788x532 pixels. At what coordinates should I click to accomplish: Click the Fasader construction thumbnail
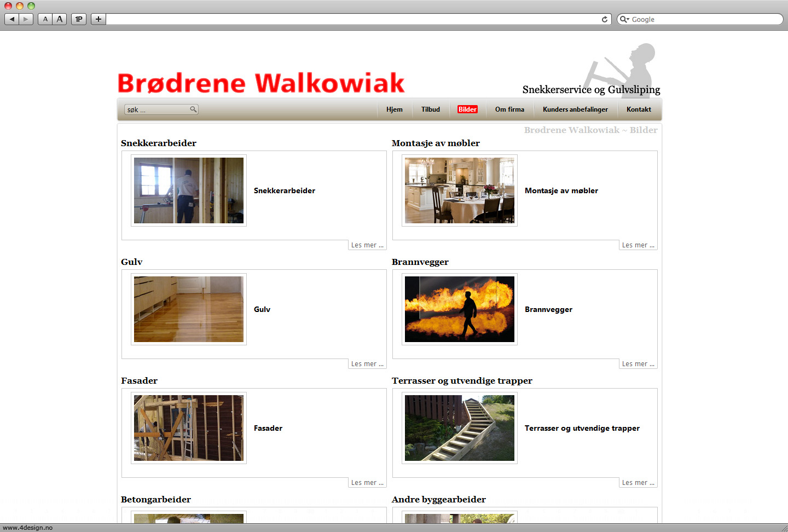[189, 428]
